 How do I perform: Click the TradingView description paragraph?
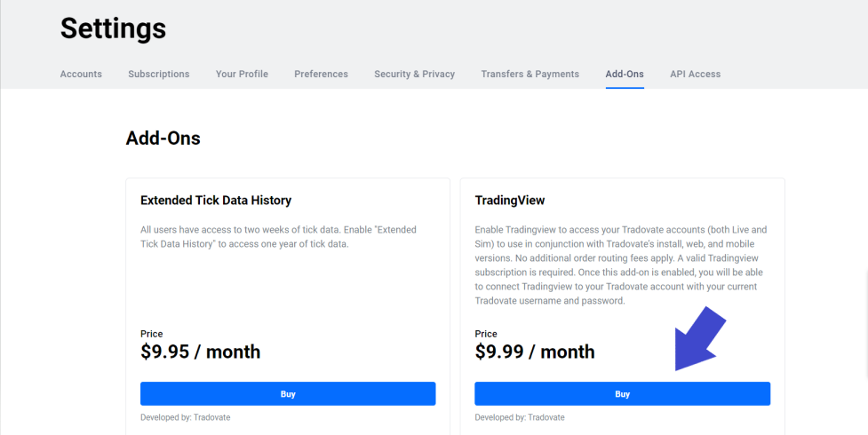point(620,265)
